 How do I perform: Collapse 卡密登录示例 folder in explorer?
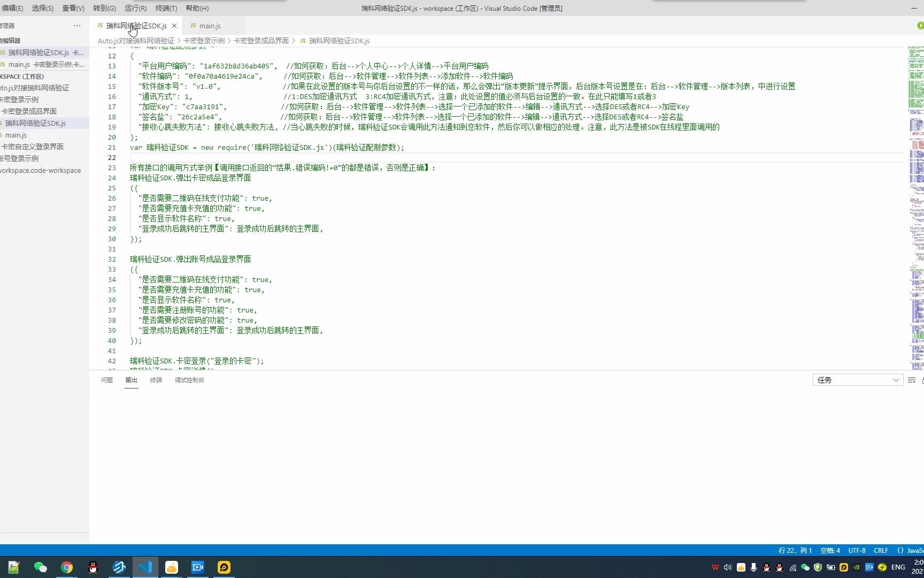pyautogui.click(x=44, y=100)
